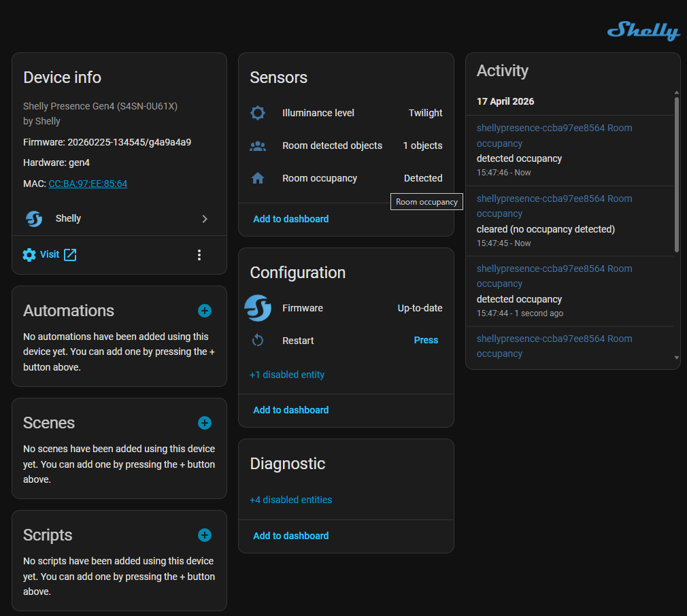Open the three-dot device menu

[x=199, y=255]
